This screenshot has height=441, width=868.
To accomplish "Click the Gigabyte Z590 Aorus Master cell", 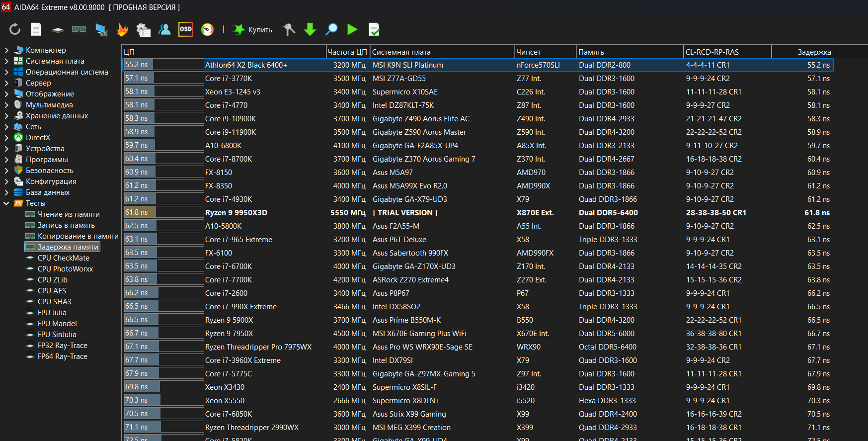I will point(419,132).
